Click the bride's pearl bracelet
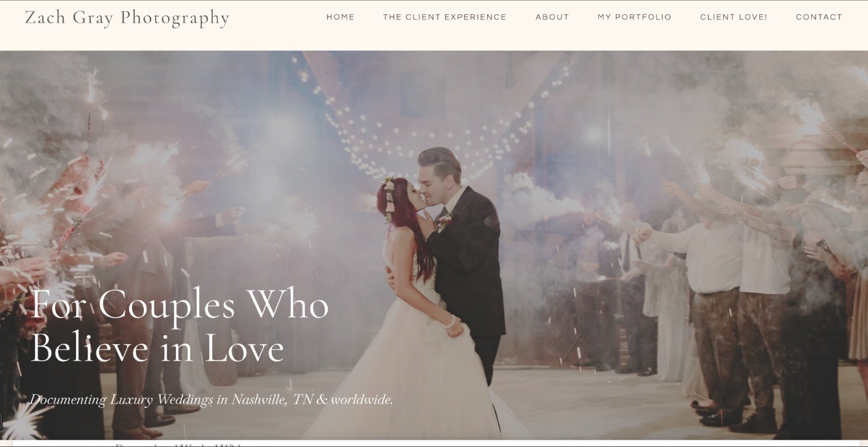The image size is (868, 447). (x=450, y=322)
